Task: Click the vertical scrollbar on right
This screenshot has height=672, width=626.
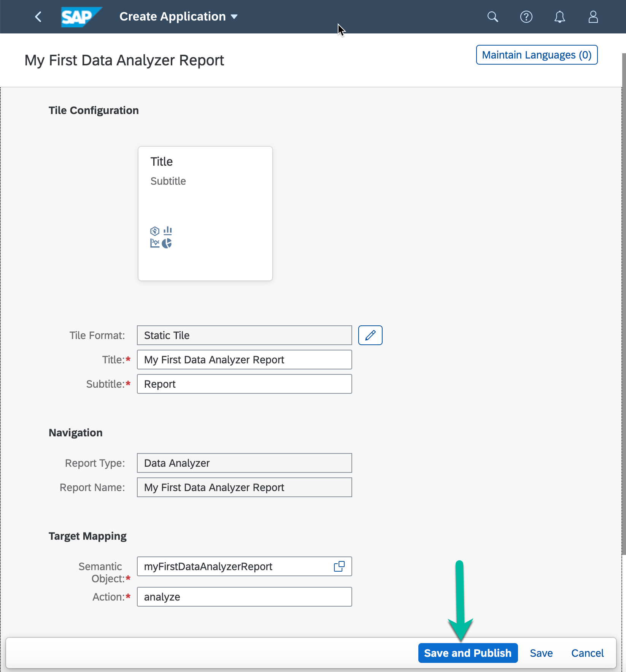Action: pos(624,304)
